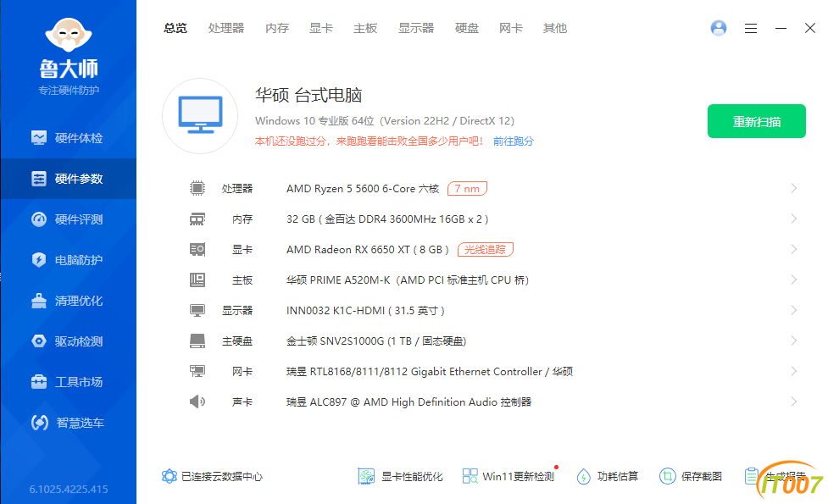Click 保存截图 to save screenshot
The width and height of the screenshot is (828, 504).
pyautogui.click(x=691, y=477)
